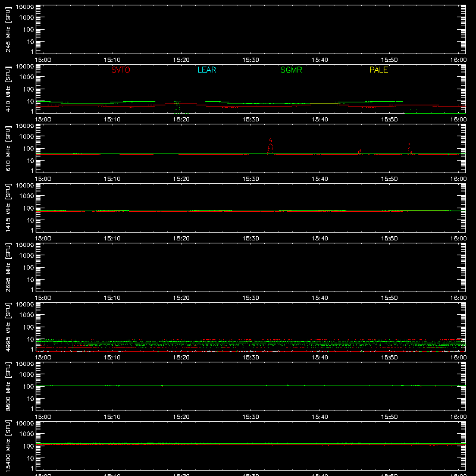Click the 15:00 tick under the 245 MHz panel
This screenshot has height=476, width=476.
point(43,60)
